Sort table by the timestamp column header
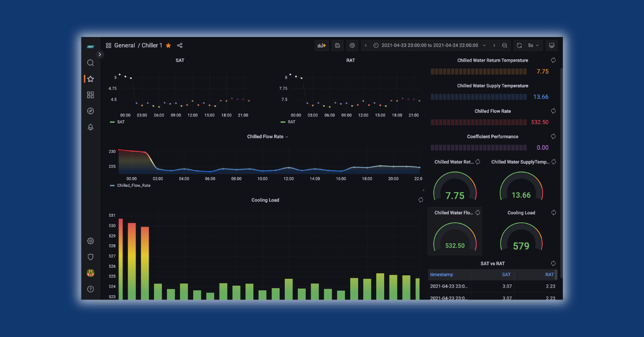 (442, 275)
